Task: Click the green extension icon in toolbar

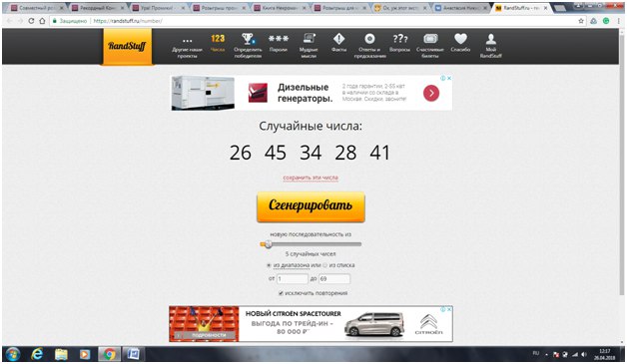Action: click(x=606, y=21)
